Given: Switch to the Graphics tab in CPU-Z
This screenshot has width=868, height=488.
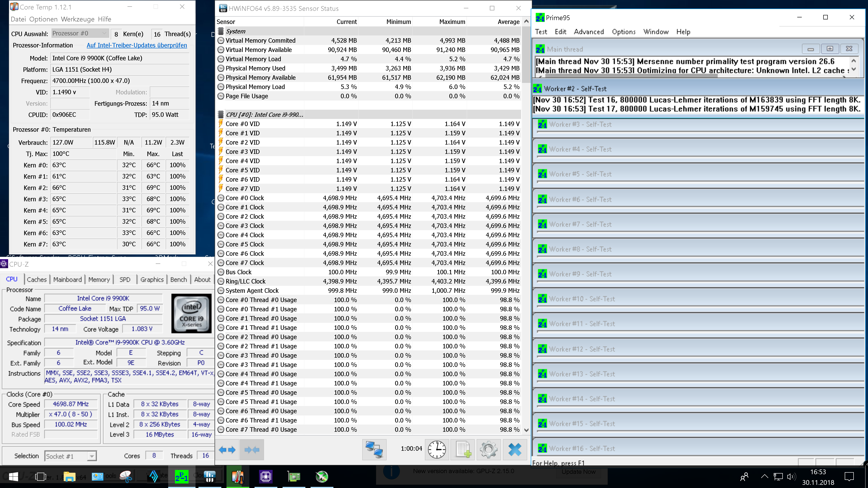Looking at the screenshot, I should coord(152,279).
